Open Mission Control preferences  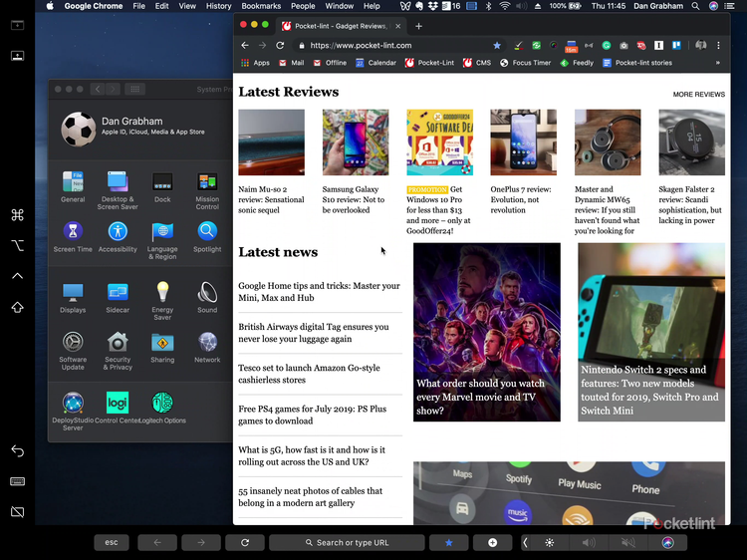(207, 190)
